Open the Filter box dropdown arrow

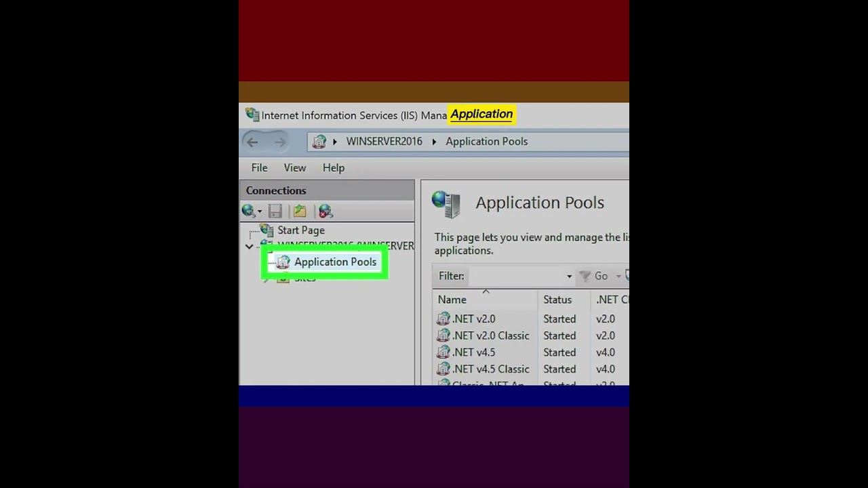pos(569,277)
